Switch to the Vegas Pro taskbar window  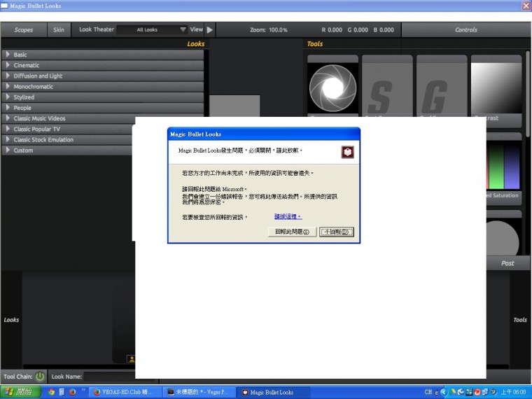pyautogui.click(x=199, y=392)
